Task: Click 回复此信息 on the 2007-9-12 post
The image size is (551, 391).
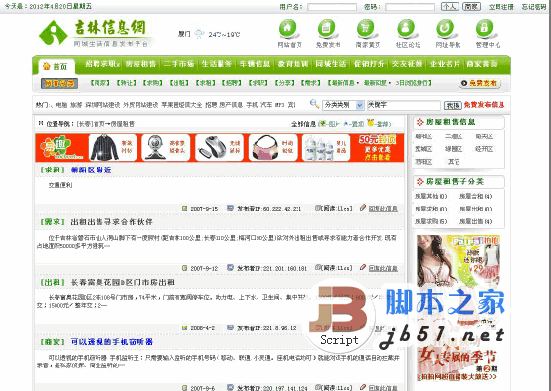Action: [383, 268]
